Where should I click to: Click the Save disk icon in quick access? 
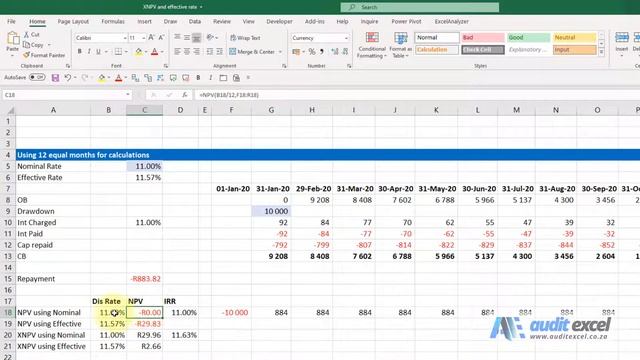(55, 78)
